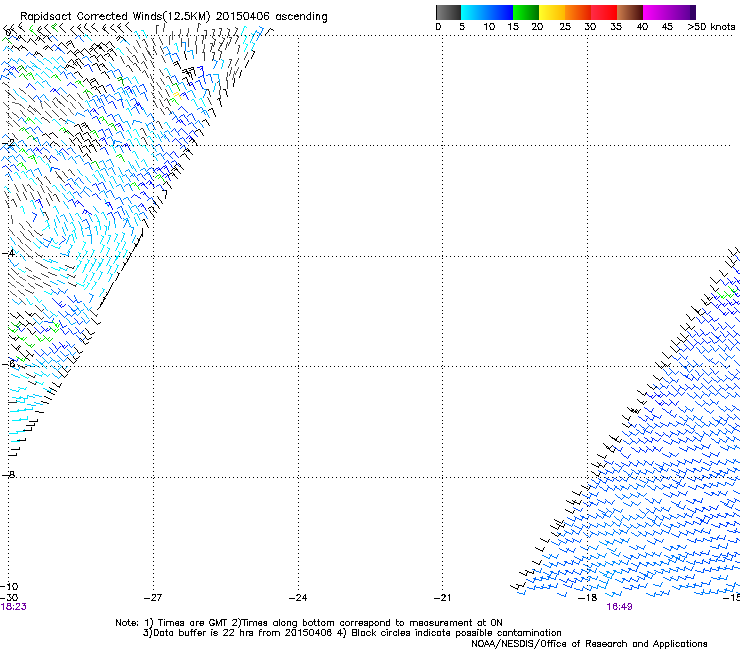Click the purple time stamp 16:49
Image resolution: width=740 pixels, height=650 pixels.
[x=619, y=607]
